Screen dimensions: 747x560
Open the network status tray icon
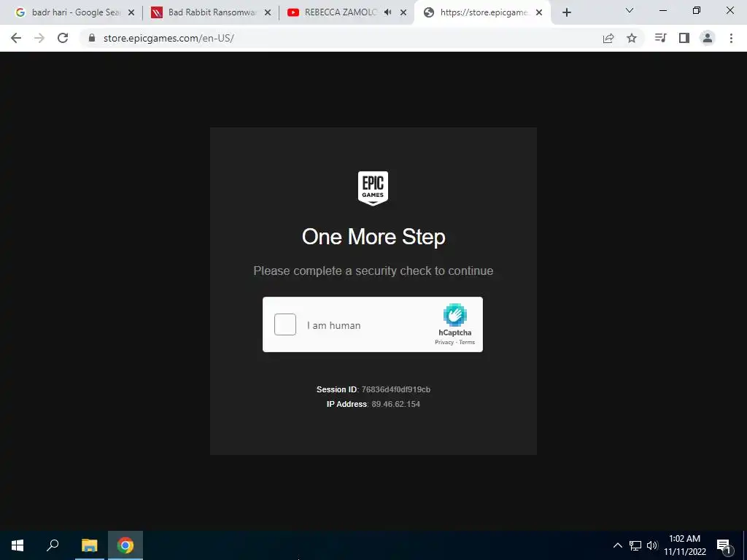point(635,545)
